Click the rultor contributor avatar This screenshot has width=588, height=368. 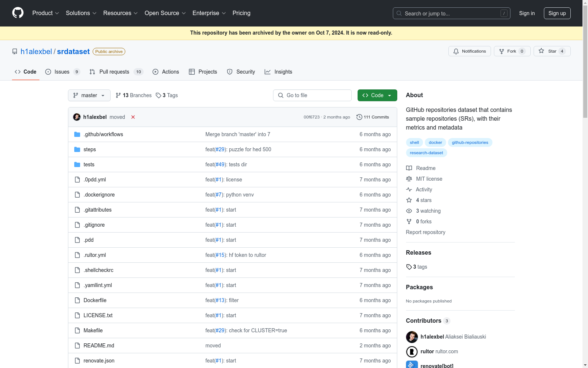tap(412, 351)
